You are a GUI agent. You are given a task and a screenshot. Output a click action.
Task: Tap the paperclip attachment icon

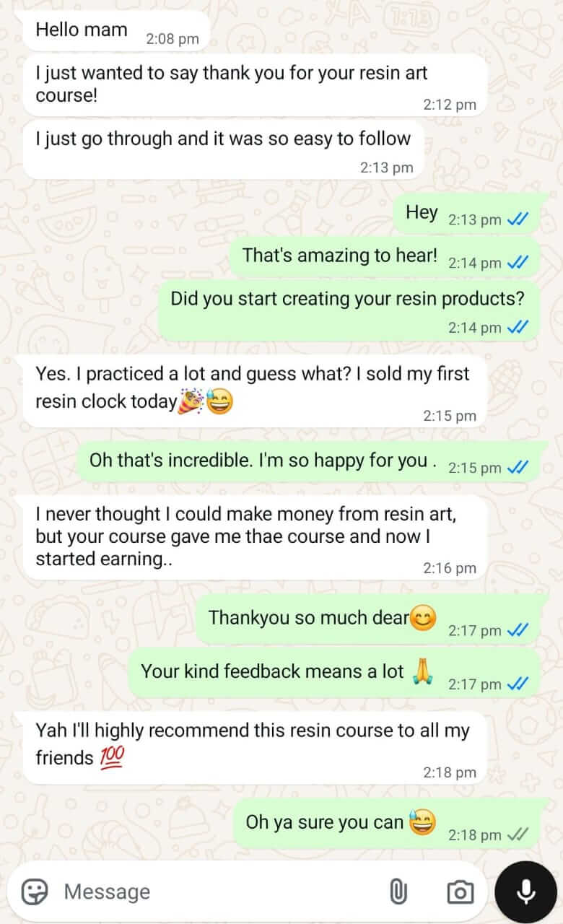tap(398, 892)
